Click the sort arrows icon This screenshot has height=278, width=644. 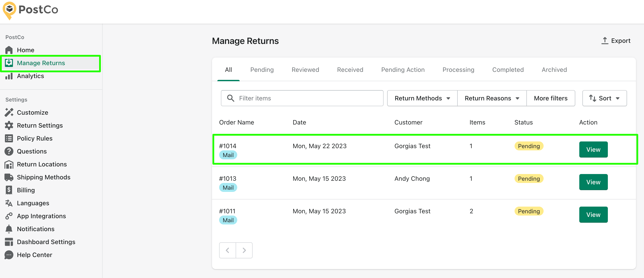click(x=592, y=98)
